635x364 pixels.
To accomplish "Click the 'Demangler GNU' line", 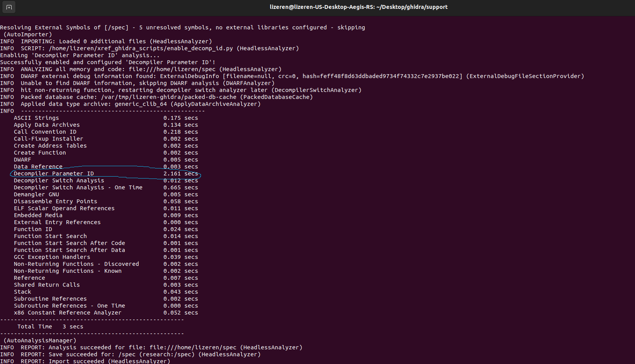I will [106, 194].
